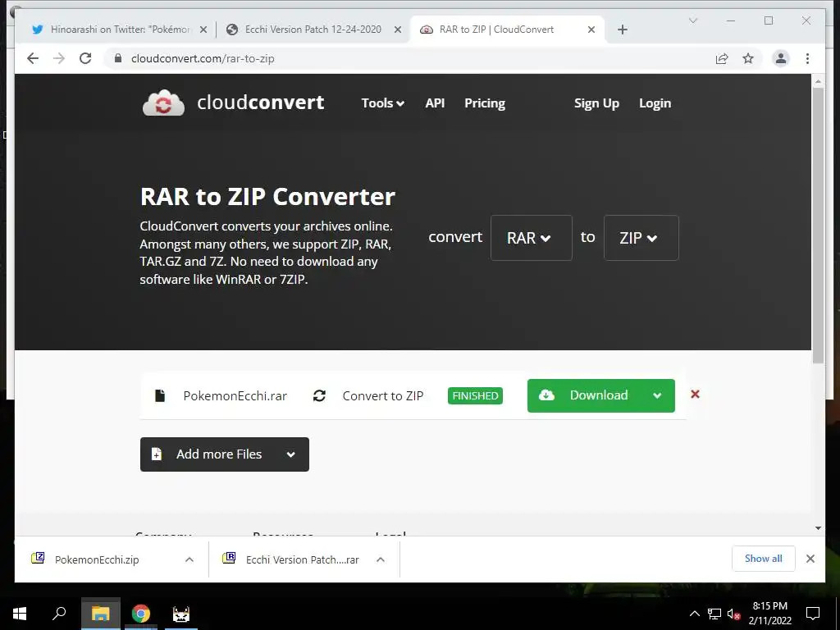
Task: Open the Tools dropdown menu
Action: [382, 103]
